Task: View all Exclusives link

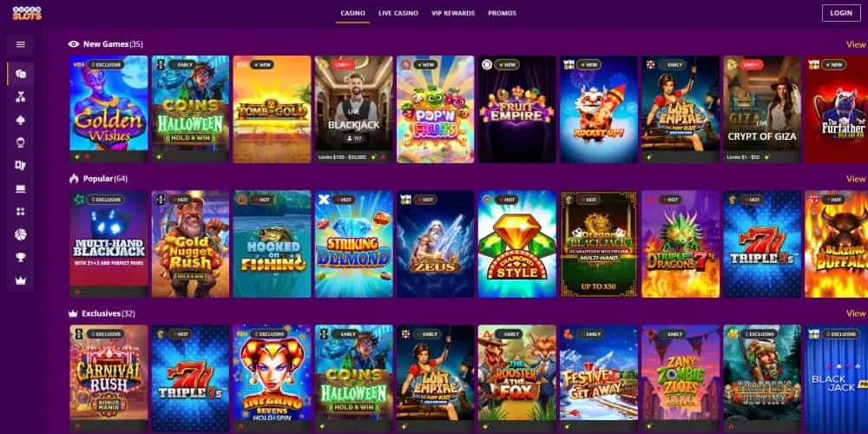Action: tap(857, 313)
